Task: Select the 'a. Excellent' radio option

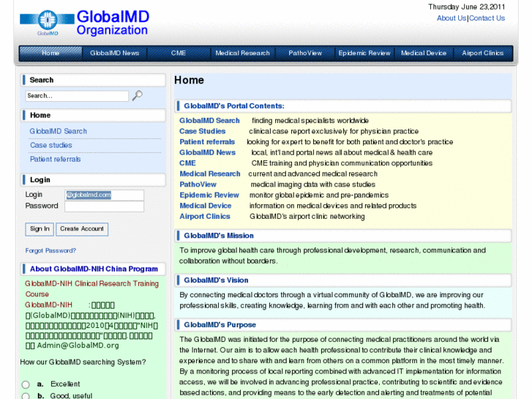Action: pyautogui.click(x=26, y=384)
